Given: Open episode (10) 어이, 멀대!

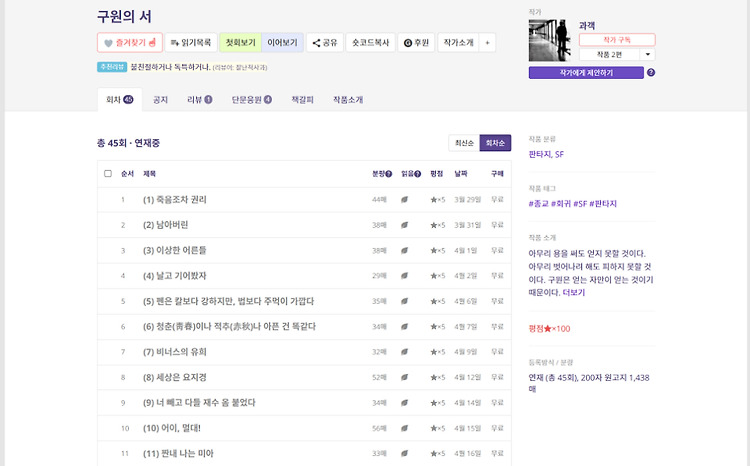Looking at the screenshot, I should click(172, 428).
